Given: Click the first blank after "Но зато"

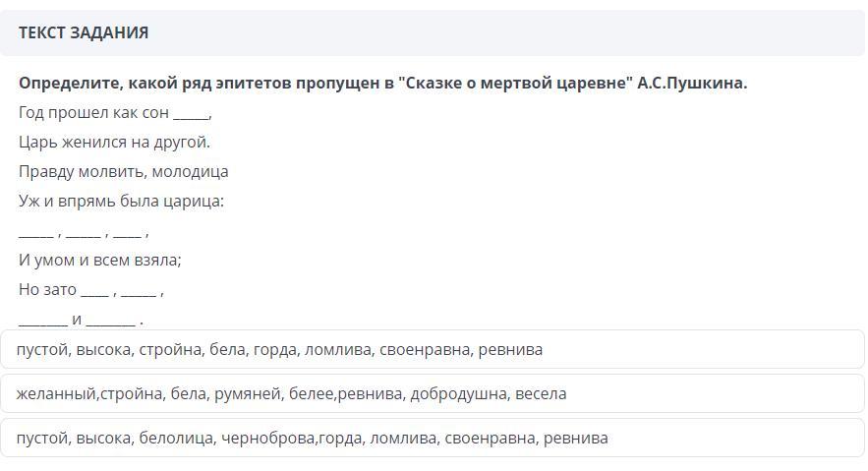Looking at the screenshot, I should click(94, 293).
